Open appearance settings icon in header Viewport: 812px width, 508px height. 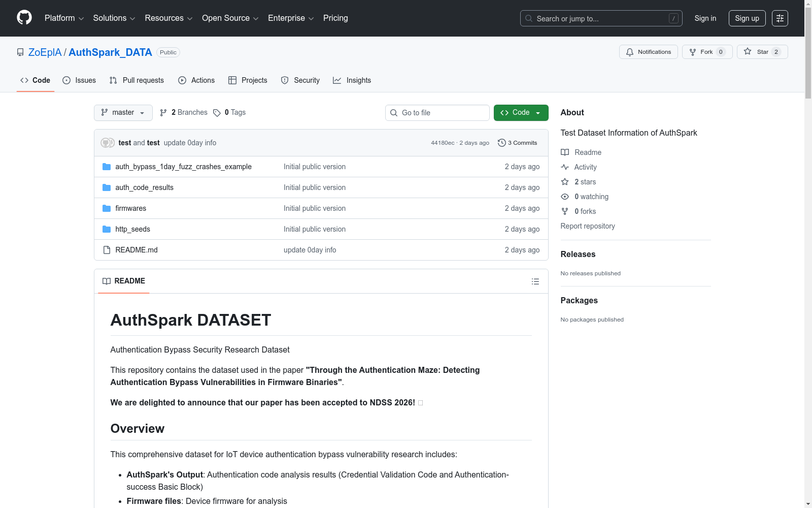(x=780, y=18)
